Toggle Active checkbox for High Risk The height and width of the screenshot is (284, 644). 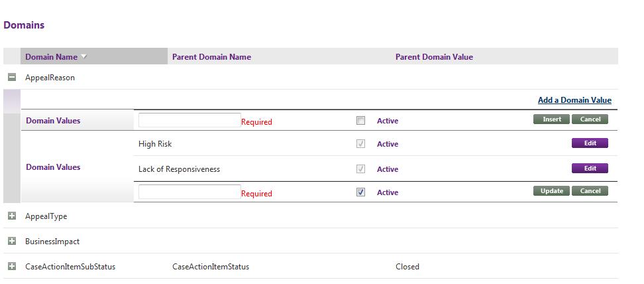[360, 144]
